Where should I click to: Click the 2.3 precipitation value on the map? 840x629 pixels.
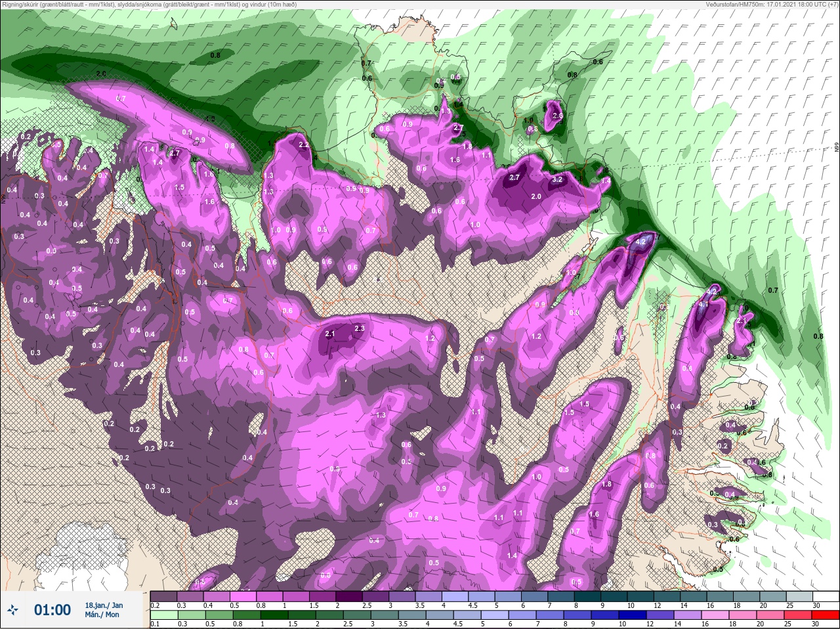click(359, 328)
